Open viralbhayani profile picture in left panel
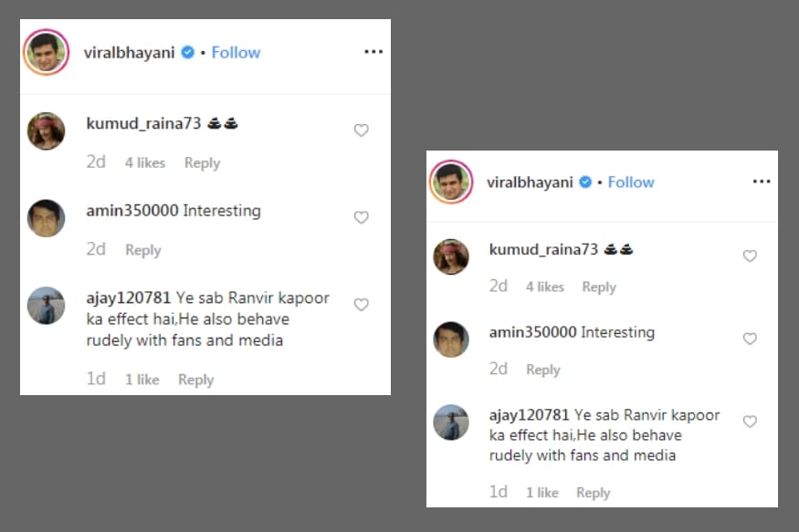 pos(46,52)
